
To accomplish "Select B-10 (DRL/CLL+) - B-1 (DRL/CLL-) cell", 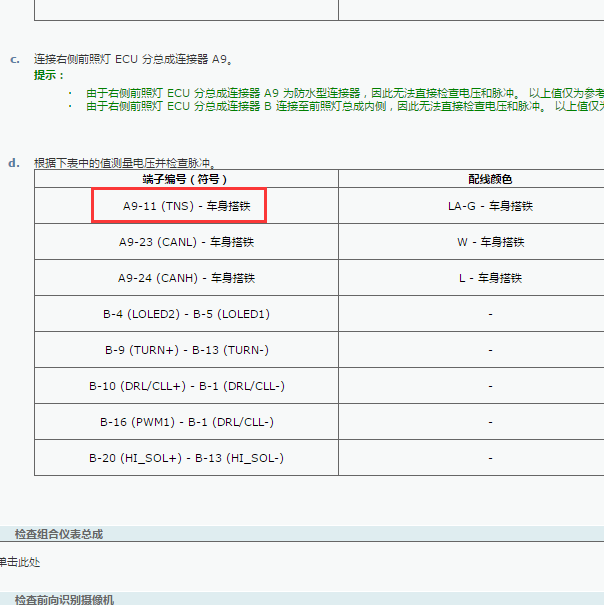I will point(186,386).
